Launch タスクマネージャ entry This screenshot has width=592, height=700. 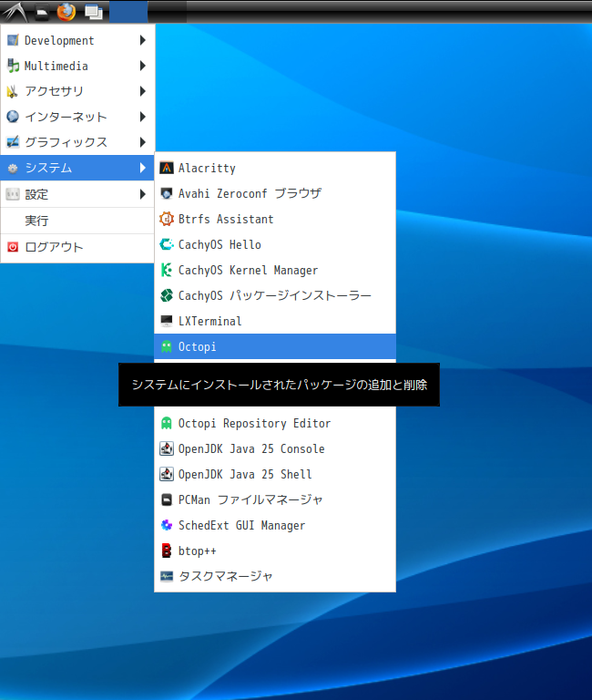pyautogui.click(x=275, y=576)
